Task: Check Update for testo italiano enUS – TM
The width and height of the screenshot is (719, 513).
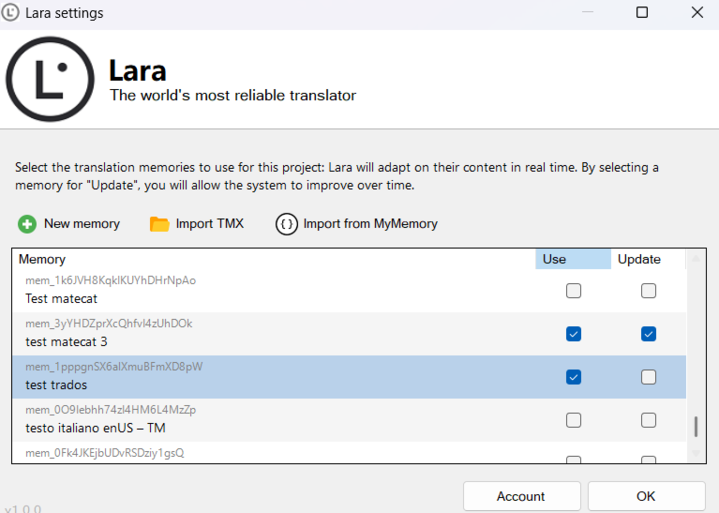Action: click(648, 420)
